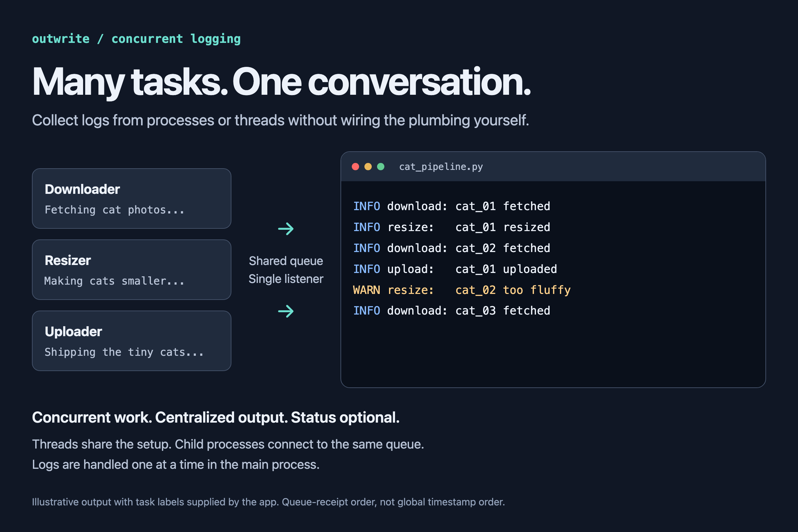
Task: Click the red close dot in terminal window
Action: (x=355, y=167)
